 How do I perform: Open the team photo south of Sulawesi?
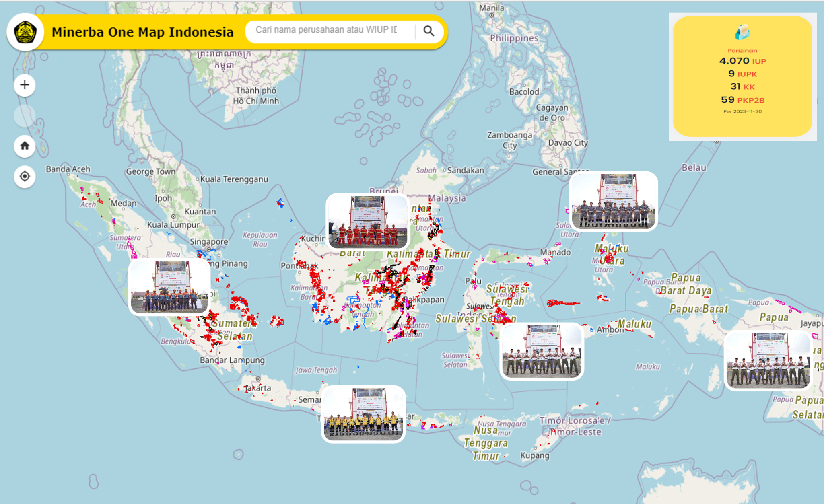click(542, 351)
